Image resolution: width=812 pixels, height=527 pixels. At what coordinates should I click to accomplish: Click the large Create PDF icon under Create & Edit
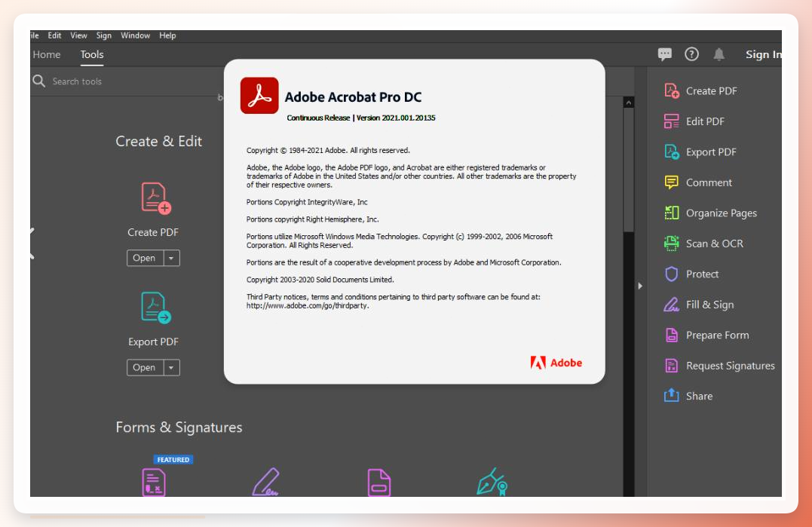coord(155,198)
